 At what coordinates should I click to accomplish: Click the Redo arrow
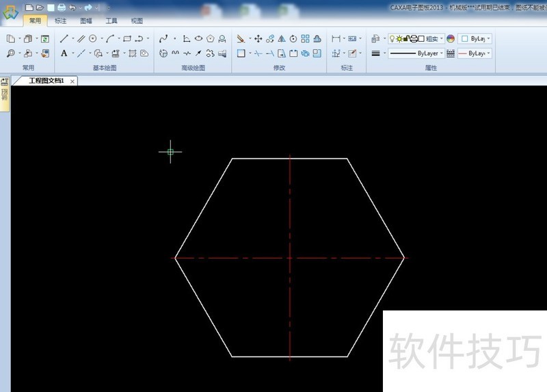[88, 8]
